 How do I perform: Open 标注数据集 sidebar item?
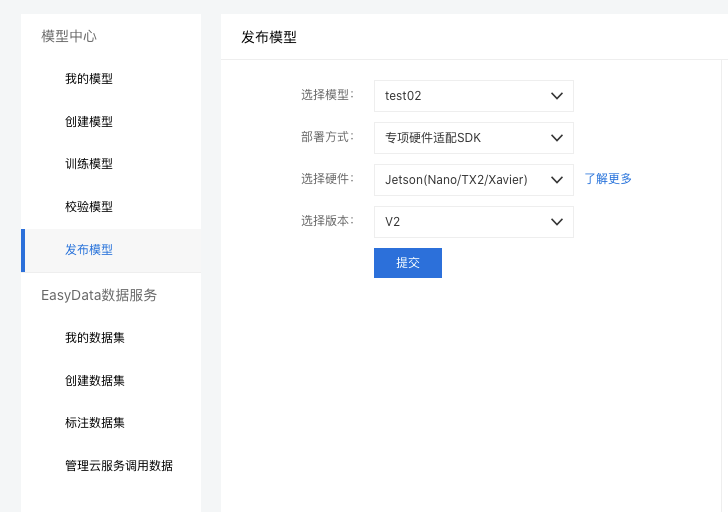(95, 423)
